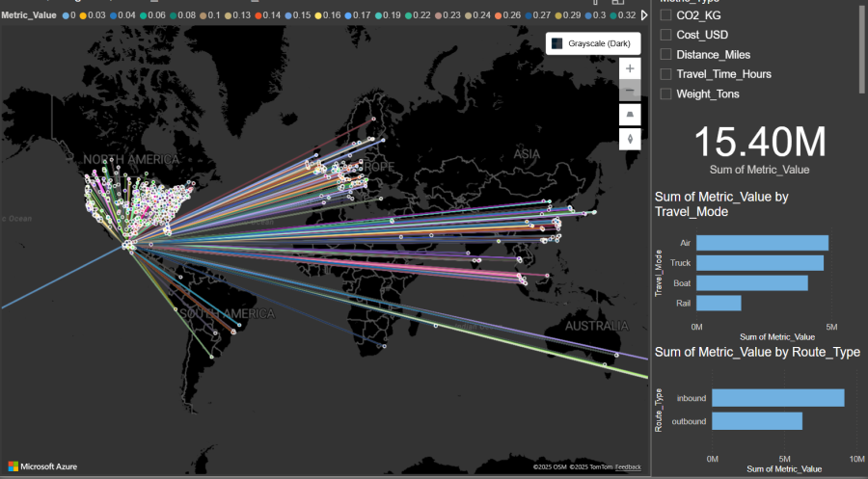This screenshot has width=868, height=479.
Task: Click the 0 legend swatch
Action: tap(66, 15)
